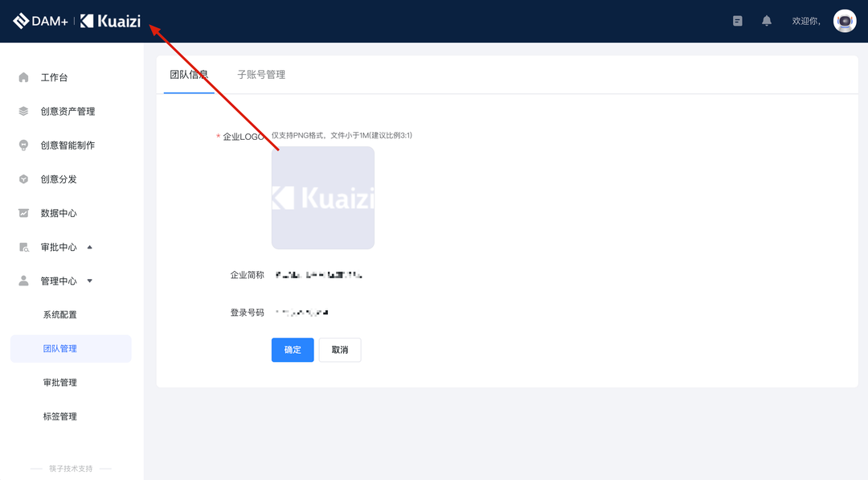
Task: Switch to 团队信息 tab
Action: (189, 75)
